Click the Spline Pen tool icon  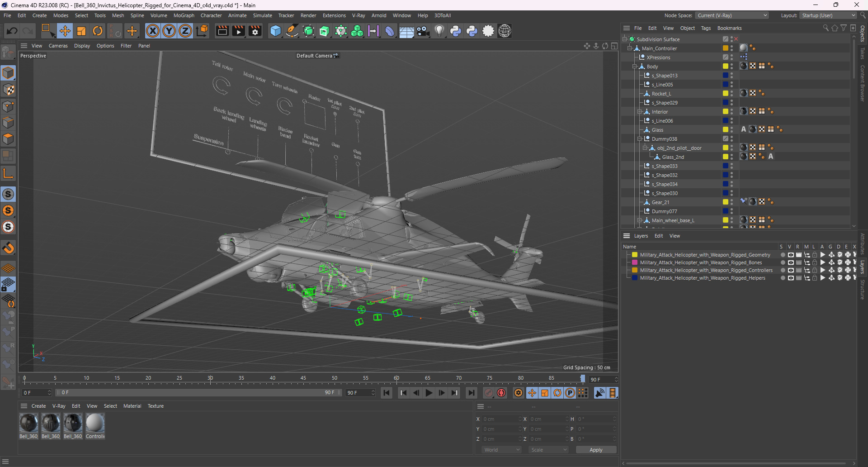292,31
